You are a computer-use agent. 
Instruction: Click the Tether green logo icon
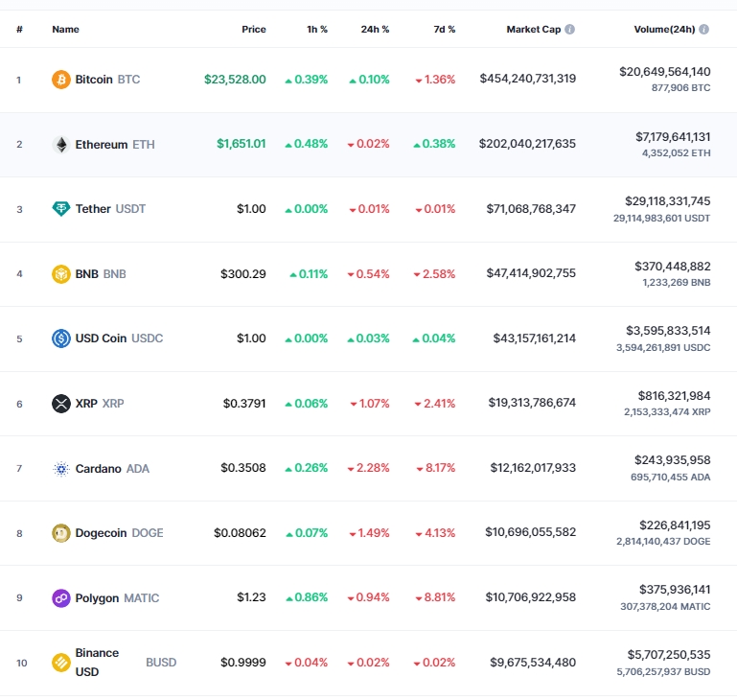61,209
